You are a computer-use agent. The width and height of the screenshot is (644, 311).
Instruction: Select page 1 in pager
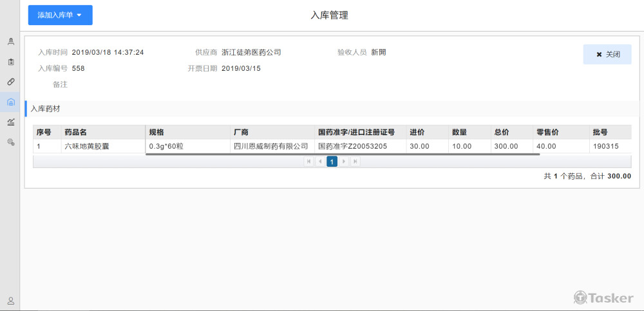(332, 162)
